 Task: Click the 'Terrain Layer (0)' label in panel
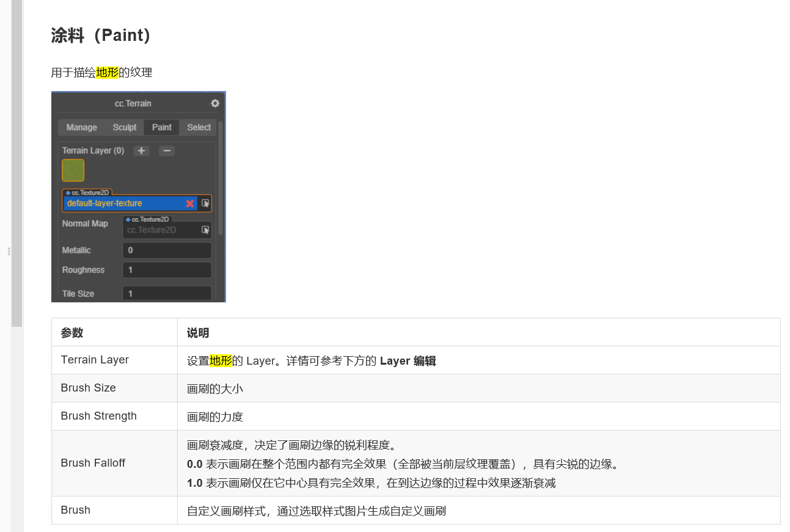(93, 150)
